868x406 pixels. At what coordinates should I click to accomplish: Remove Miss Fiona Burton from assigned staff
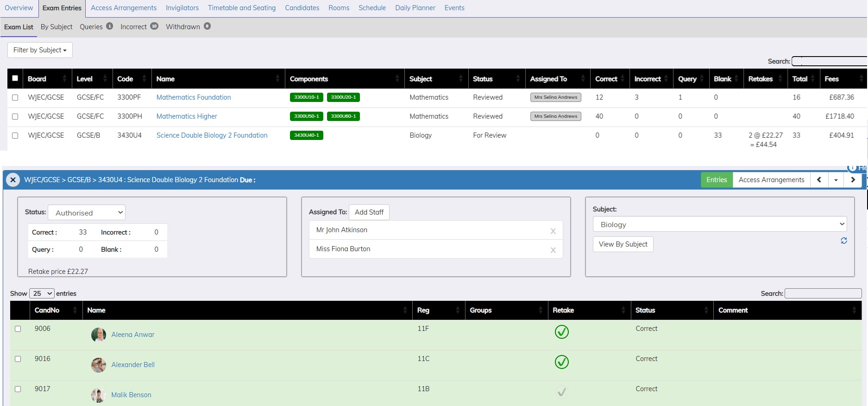pyautogui.click(x=553, y=250)
